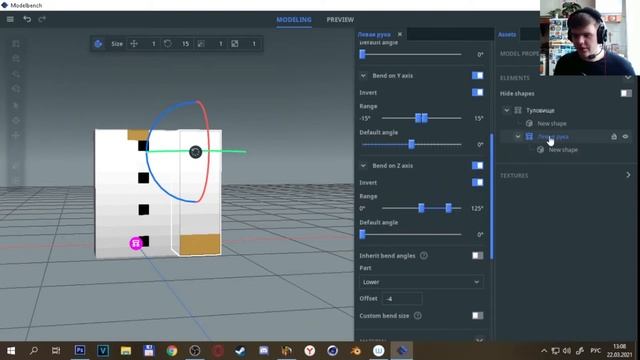Viewport: 640px width, 360px height.
Task: Click the taskbar search icon
Action: point(34,350)
